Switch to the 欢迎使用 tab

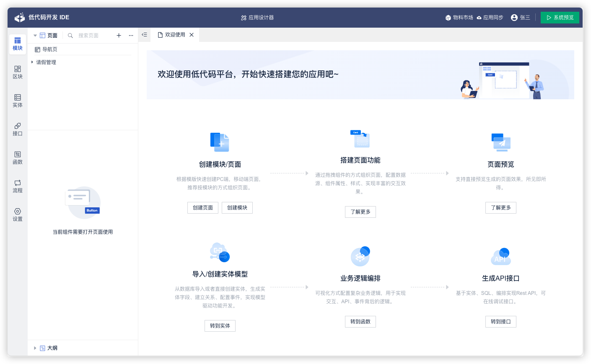[x=175, y=35]
